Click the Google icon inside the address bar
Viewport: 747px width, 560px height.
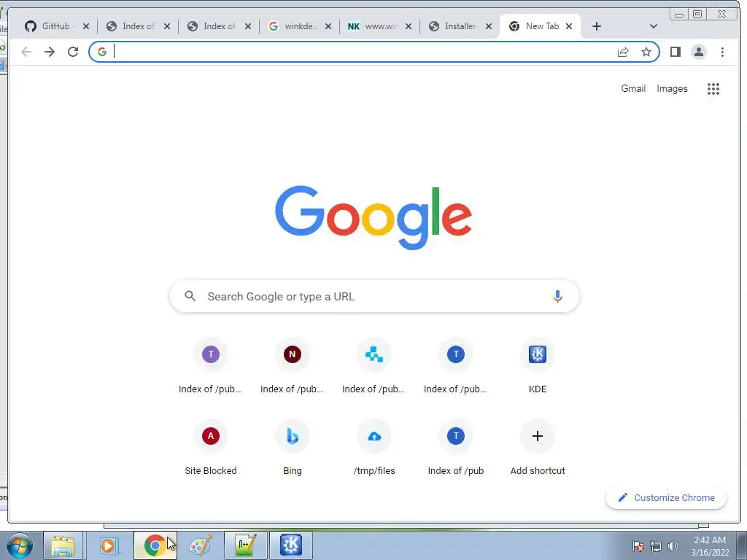pyautogui.click(x=102, y=52)
